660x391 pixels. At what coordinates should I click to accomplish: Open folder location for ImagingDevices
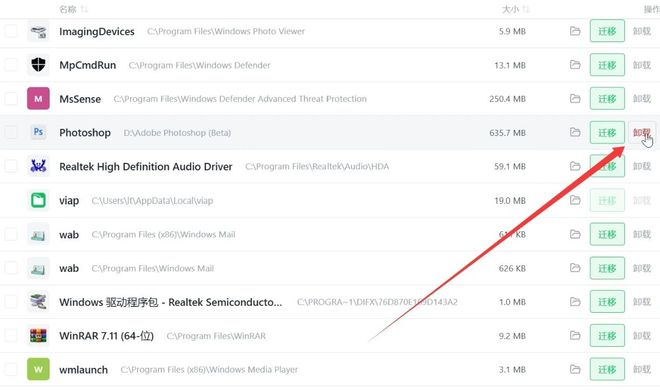[x=575, y=31]
